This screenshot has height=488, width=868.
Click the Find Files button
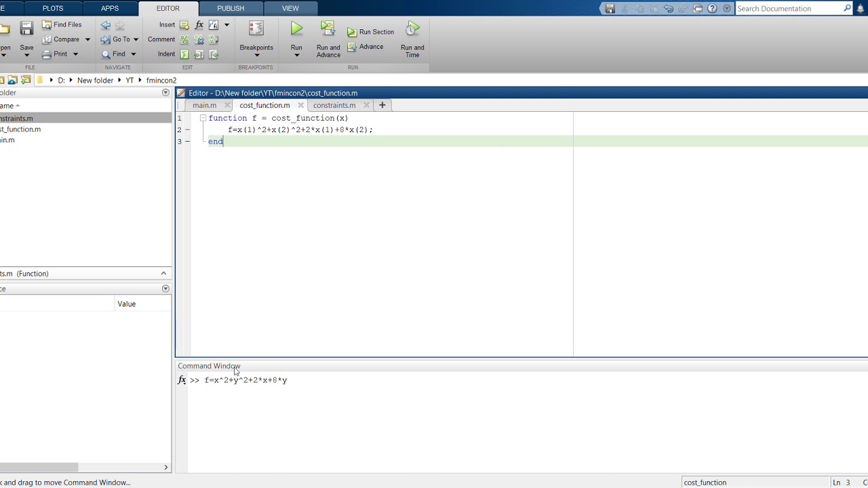62,24
